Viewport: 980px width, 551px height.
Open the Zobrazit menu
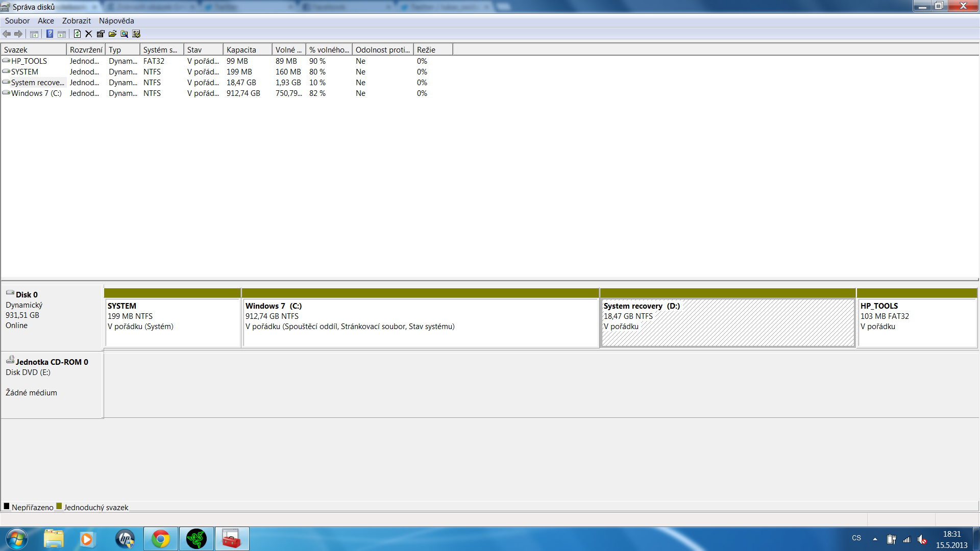76,21
